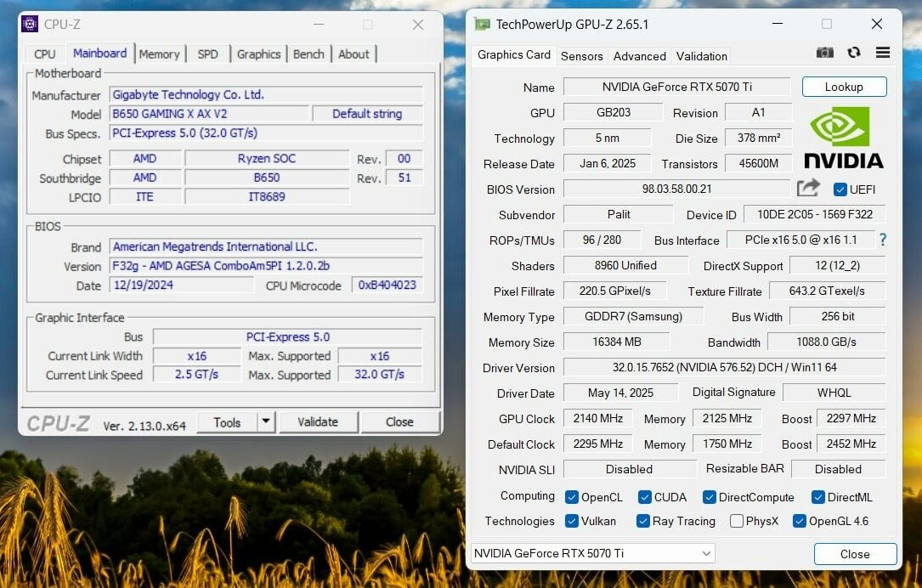This screenshot has width=922, height=588.
Task: Open the Bench tab in CPU-Z
Action: click(x=308, y=54)
